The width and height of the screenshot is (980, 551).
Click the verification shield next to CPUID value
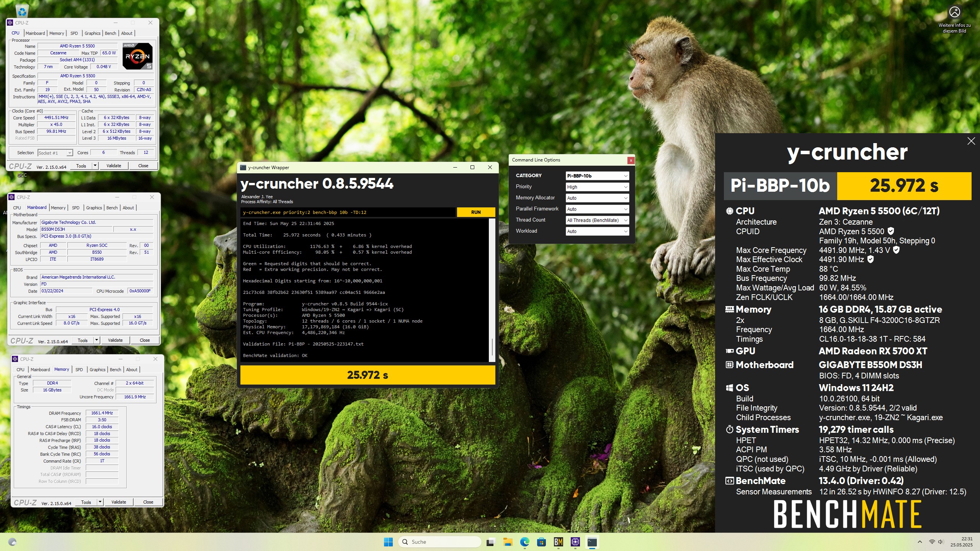[890, 231]
